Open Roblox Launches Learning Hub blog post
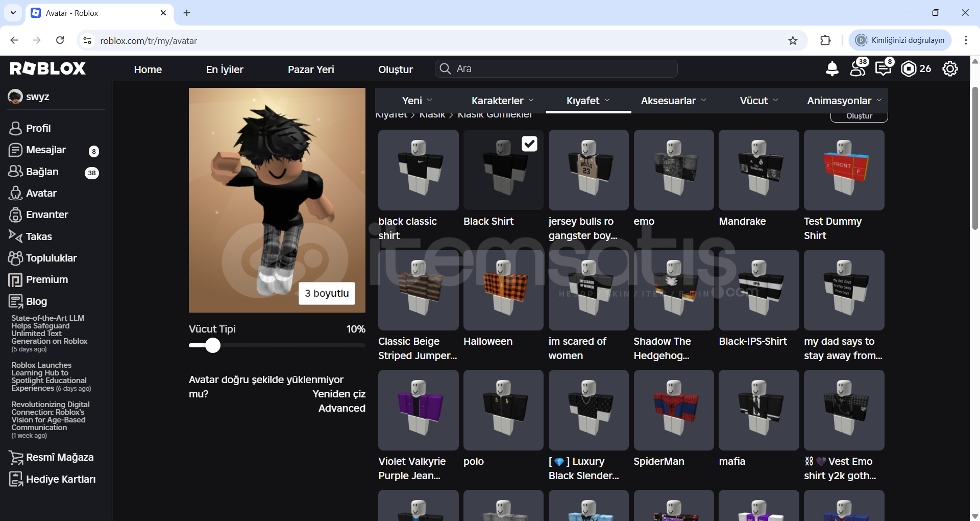This screenshot has width=980, height=521. (51, 377)
